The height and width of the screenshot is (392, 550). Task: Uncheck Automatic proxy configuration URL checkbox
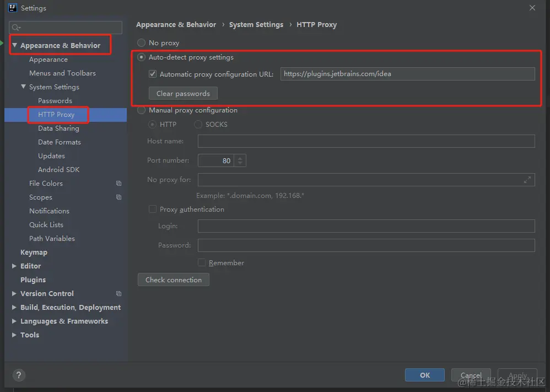pos(153,74)
